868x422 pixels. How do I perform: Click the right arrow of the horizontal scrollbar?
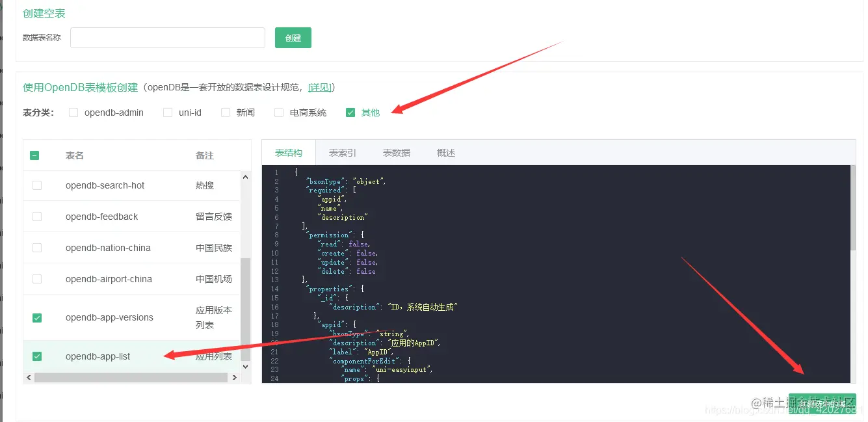[235, 376]
